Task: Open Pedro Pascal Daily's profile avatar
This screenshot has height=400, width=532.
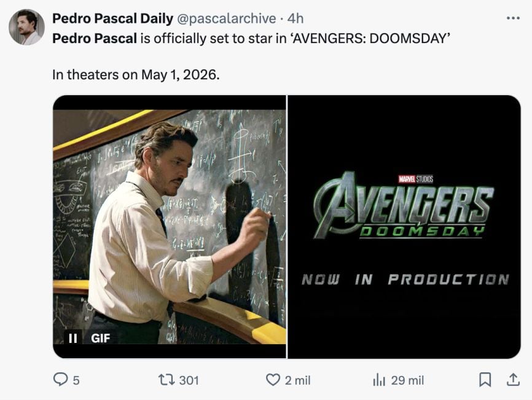Action: coord(26,21)
